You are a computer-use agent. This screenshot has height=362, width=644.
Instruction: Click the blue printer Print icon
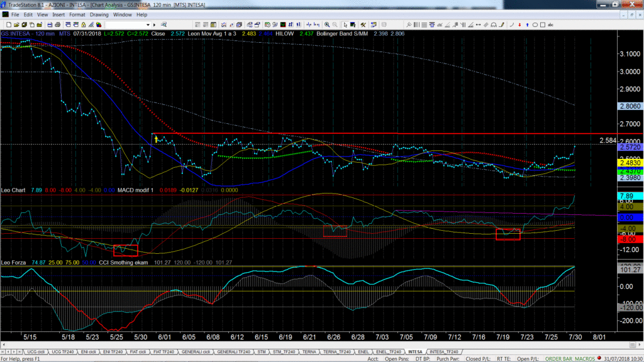50,25
